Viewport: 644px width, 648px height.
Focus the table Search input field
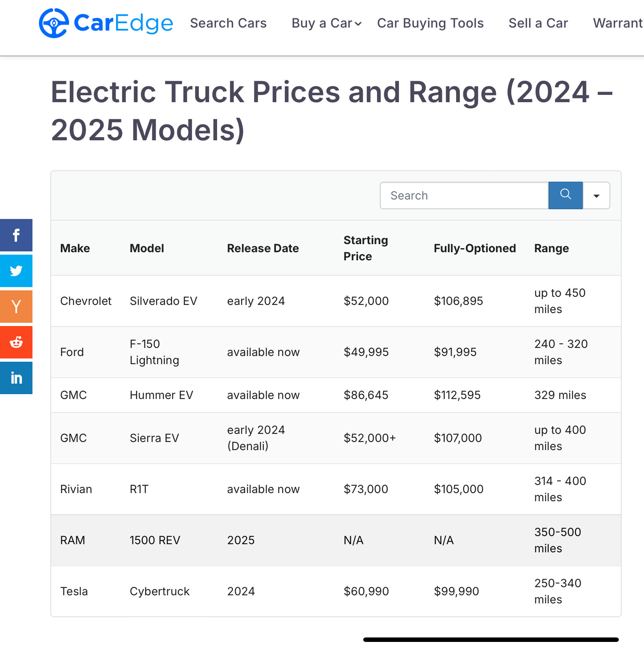pyautogui.click(x=464, y=195)
